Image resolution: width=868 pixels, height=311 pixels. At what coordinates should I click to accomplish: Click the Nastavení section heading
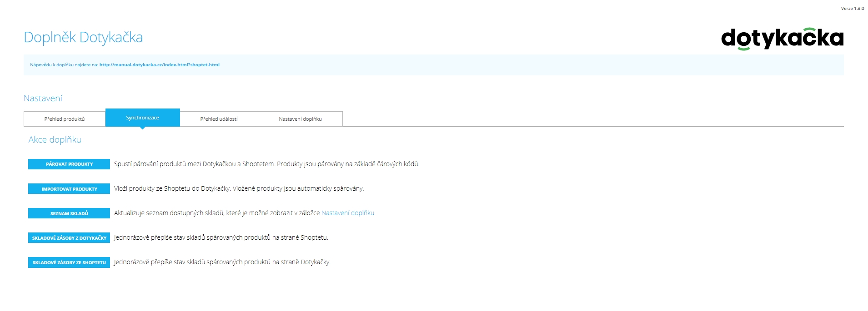coord(43,98)
